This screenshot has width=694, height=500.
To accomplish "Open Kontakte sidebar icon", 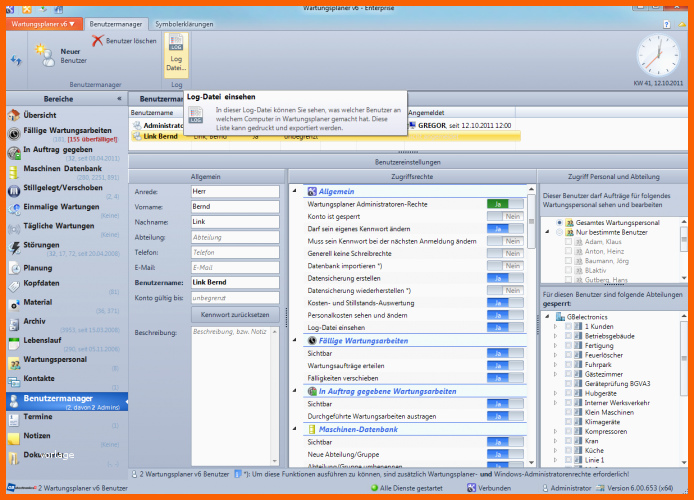I will 14,381.
